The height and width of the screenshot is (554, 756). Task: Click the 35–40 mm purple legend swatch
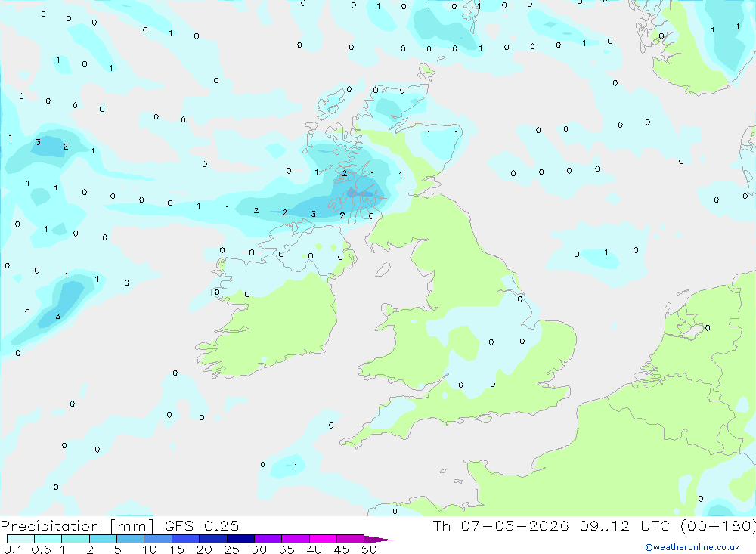coord(295,539)
